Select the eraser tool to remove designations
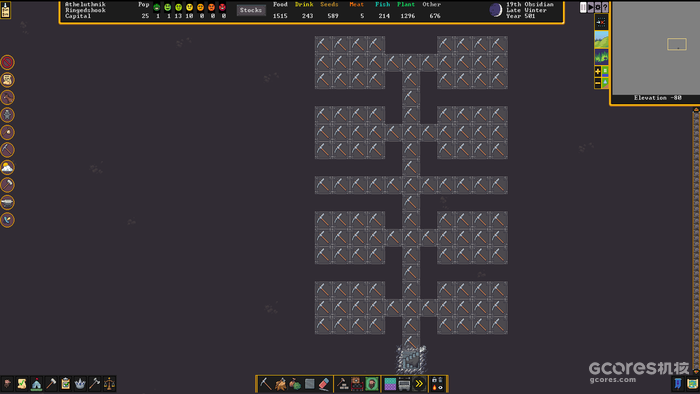The width and height of the screenshot is (700, 394). [x=325, y=384]
